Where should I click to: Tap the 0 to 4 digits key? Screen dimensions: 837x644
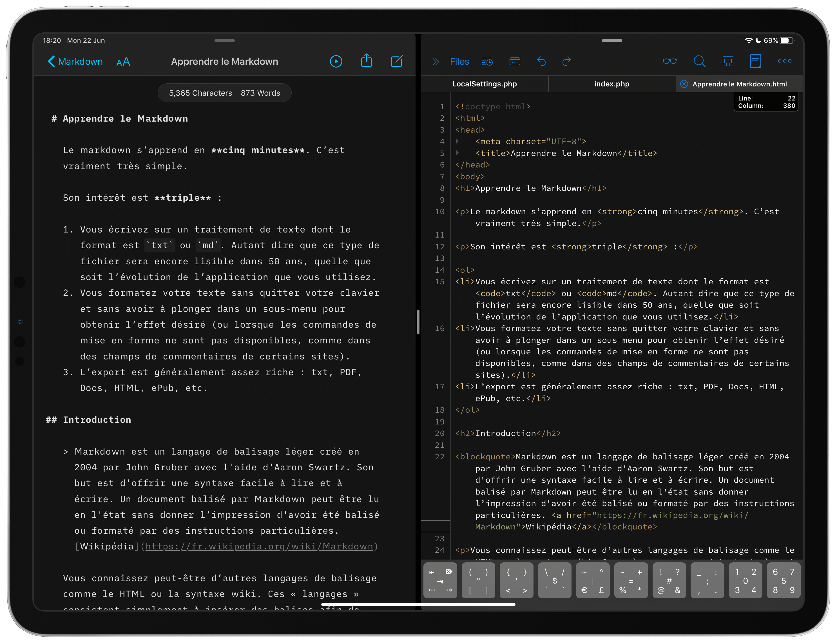tap(746, 580)
